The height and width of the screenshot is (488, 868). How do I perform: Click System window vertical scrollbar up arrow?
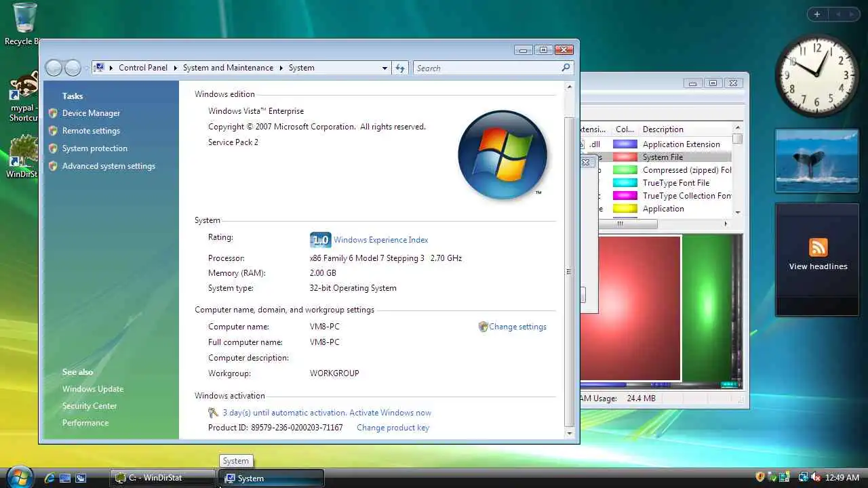point(570,87)
